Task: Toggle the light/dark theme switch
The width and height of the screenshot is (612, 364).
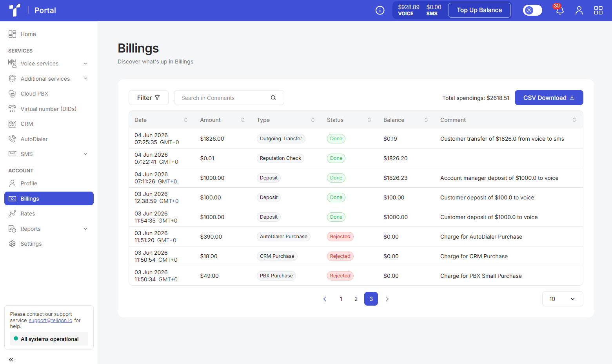Action: click(x=532, y=10)
